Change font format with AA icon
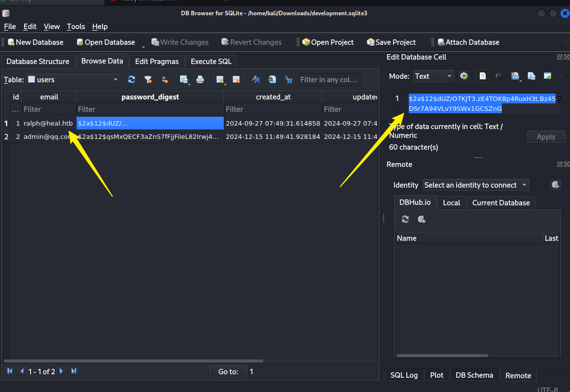The width and height of the screenshot is (570, 392). pyautogui.click(x=256, y=79)
